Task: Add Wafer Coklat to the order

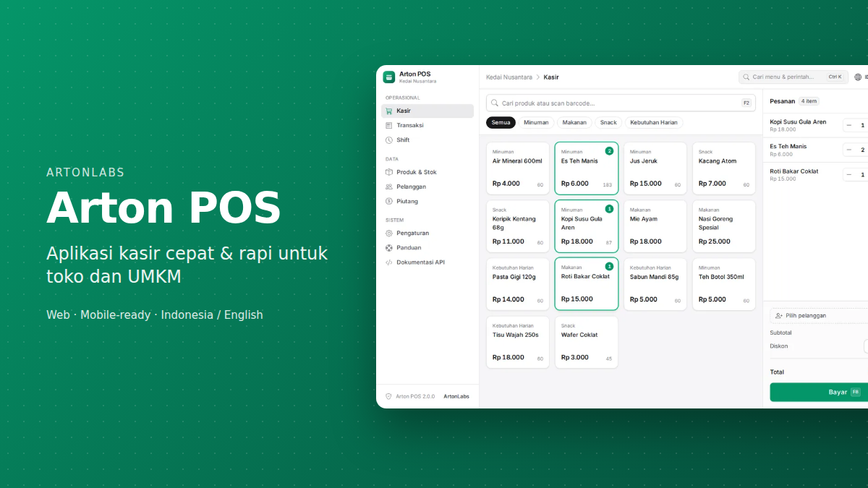Action: point(587,342)
